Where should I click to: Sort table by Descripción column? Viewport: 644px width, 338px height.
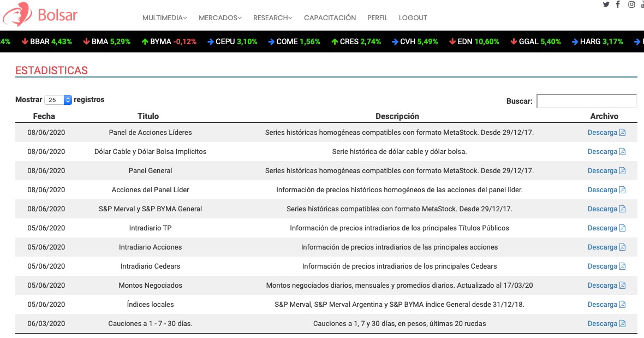coord(397,116)
